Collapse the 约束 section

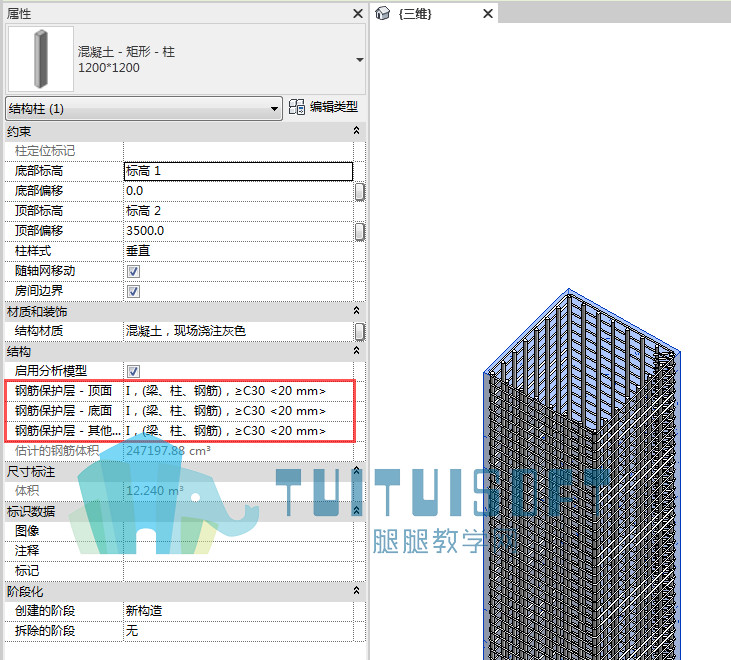(356, 131)
